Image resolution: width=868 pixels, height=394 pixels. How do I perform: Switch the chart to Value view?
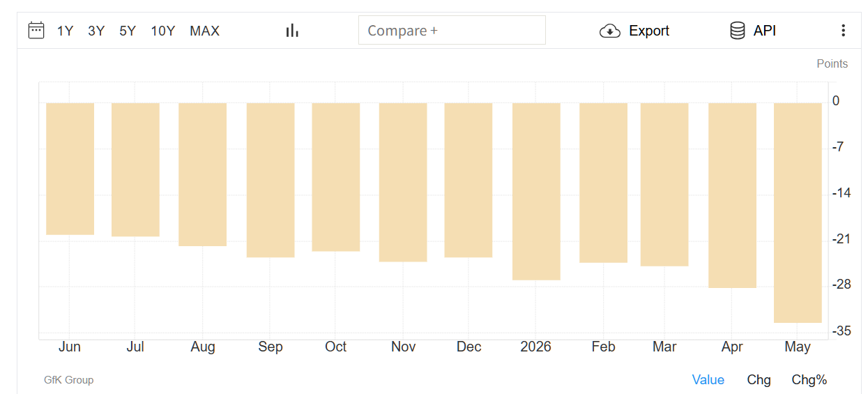(x=708, y=379)
